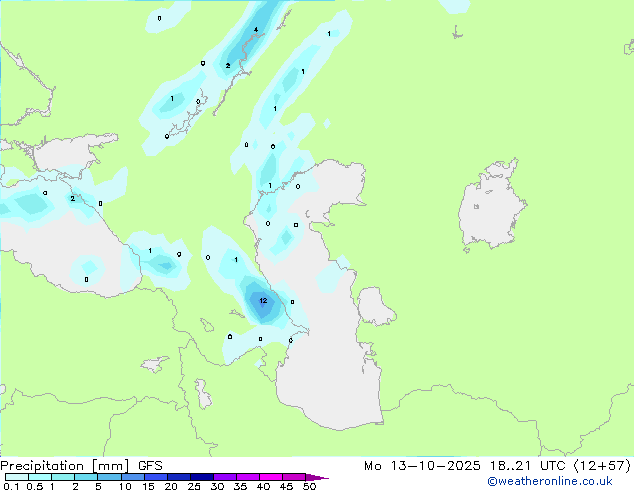Click the legend label '0.1'
The image size is (634, 490).
tap(11, 486)
